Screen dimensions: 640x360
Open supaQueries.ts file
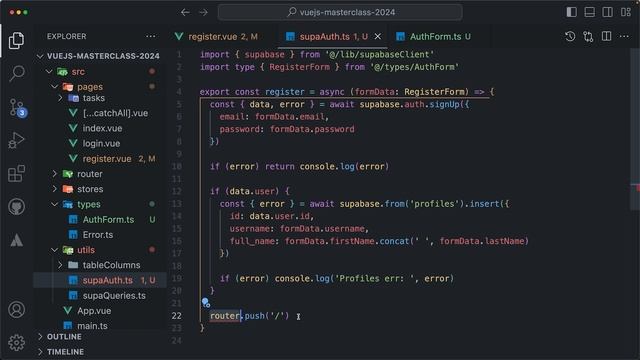100,296
